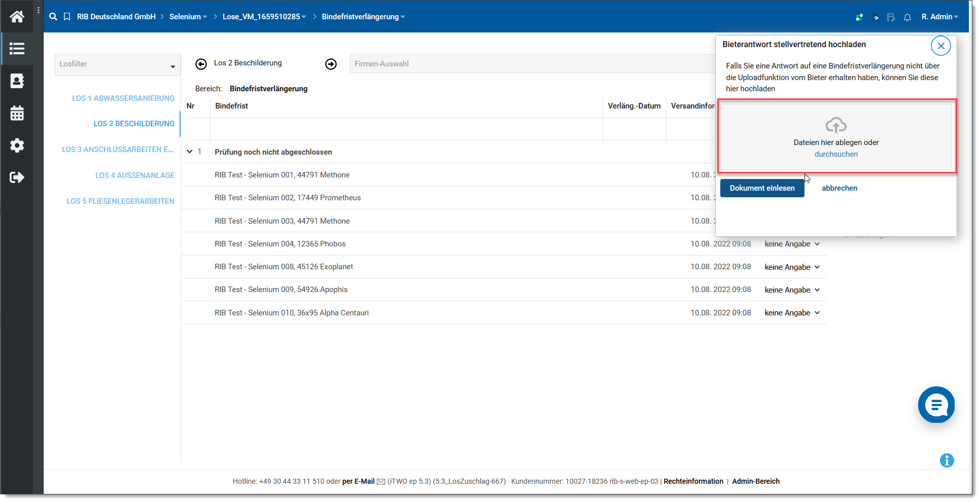The width and height of the screenshot is (980, 502).
Task: Click the cloud upload icon in drop zone
Action: pyautogui.click(x=836, y=125)
